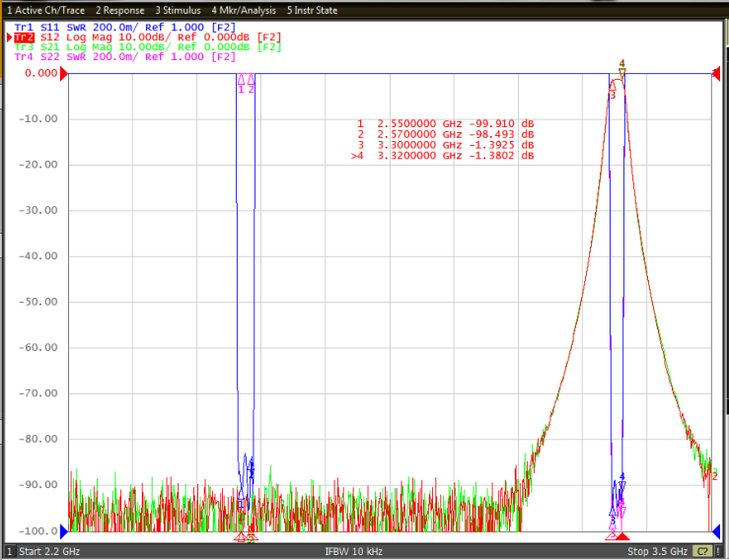
Task: Click the channel 1 indicator in status bar
Action: [x=9, y=552]
